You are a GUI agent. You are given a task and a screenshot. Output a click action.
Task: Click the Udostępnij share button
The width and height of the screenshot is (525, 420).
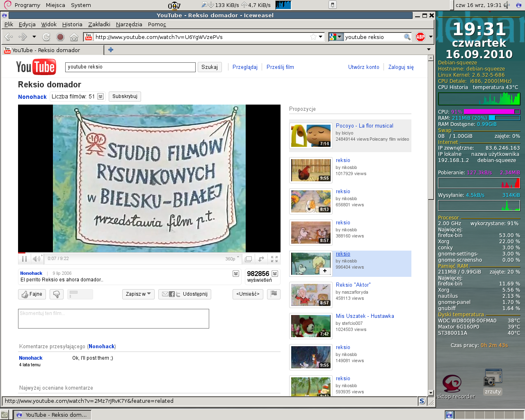(185, 294)
